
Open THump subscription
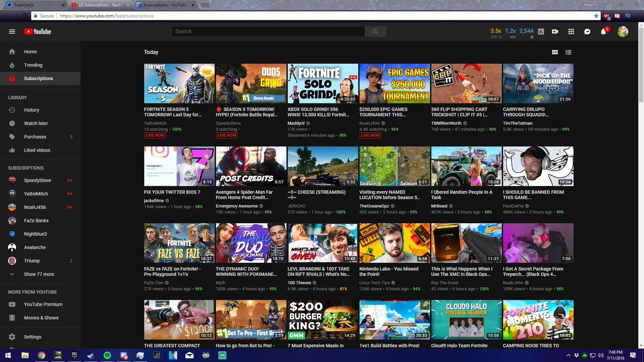pos(40,261)
